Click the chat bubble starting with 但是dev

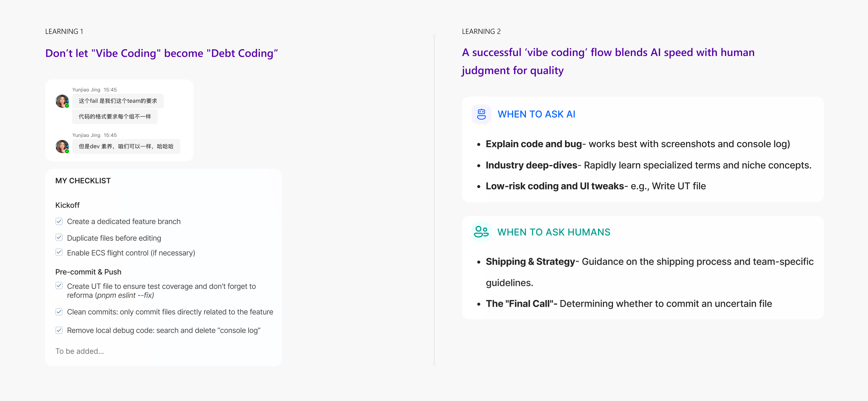(126, 147)
